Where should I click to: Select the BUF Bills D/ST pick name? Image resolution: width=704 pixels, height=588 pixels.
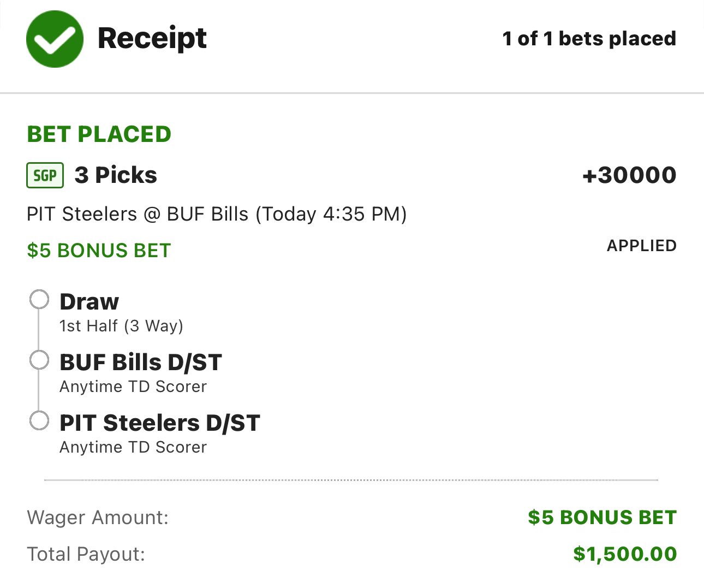[x=141, y=363]
